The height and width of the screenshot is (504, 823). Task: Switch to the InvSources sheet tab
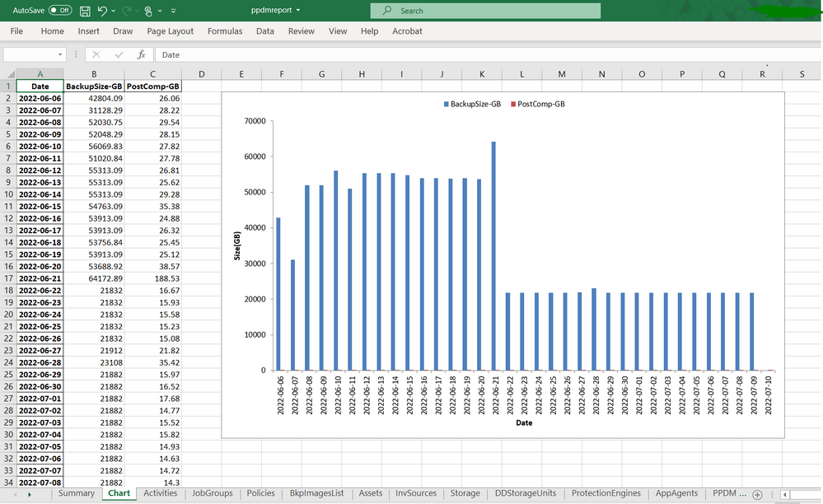point(416,493)
